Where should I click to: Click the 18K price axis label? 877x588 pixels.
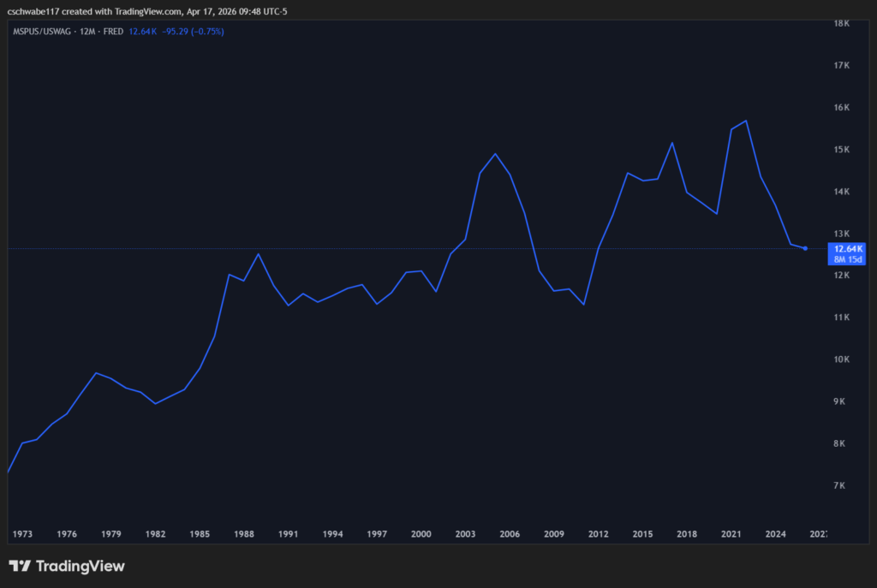pos(840,24)
